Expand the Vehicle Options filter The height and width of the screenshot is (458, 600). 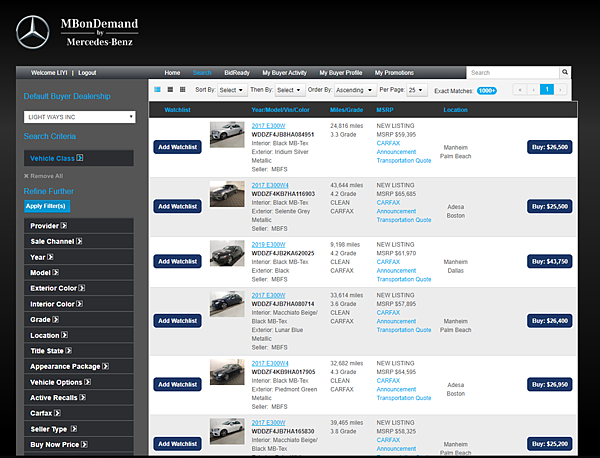click(79, 382)
